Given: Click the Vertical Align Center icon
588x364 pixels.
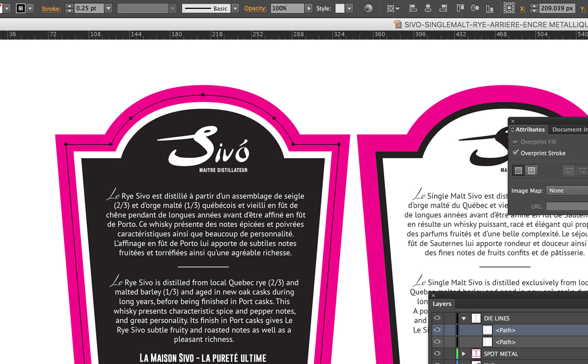Looking at the screenshot, I should tap(475, 8).
